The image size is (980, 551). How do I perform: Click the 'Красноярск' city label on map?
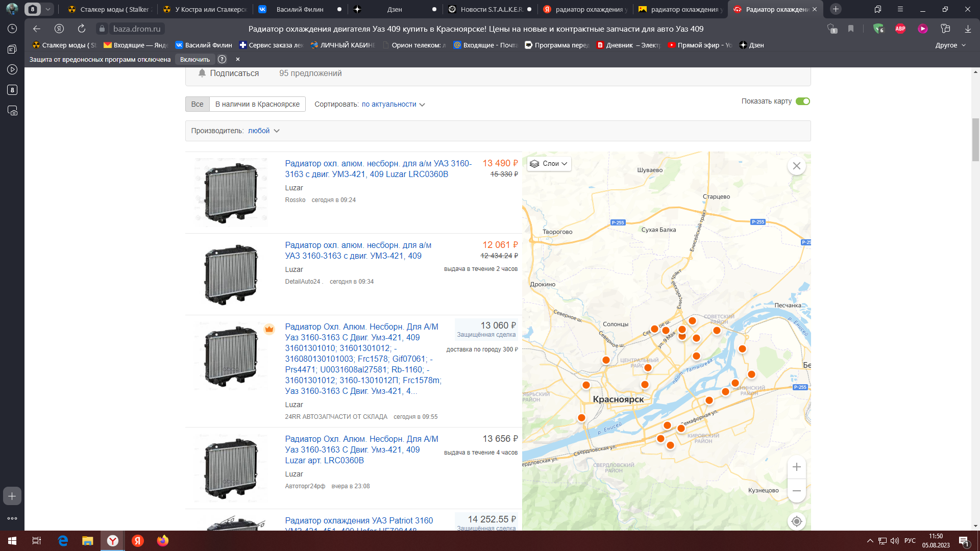(x=618, y=399)
